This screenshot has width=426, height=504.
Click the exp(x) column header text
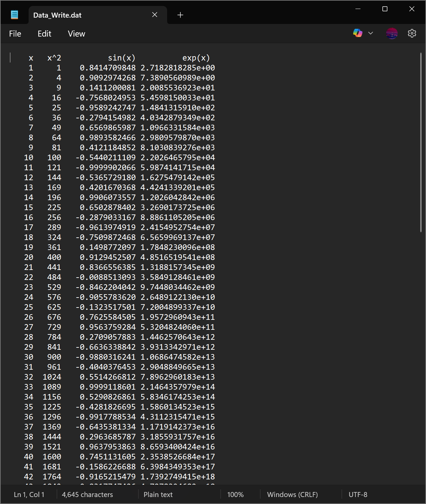[196, 58]
